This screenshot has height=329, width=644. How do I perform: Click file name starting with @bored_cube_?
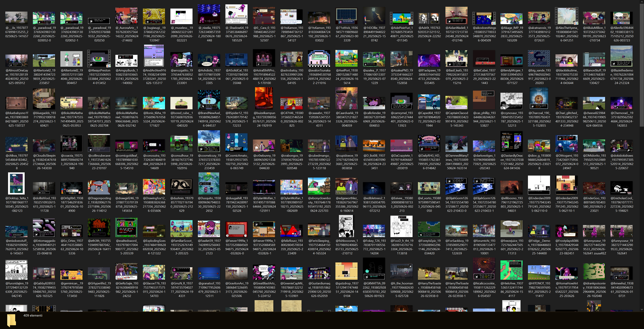point(182,119)
